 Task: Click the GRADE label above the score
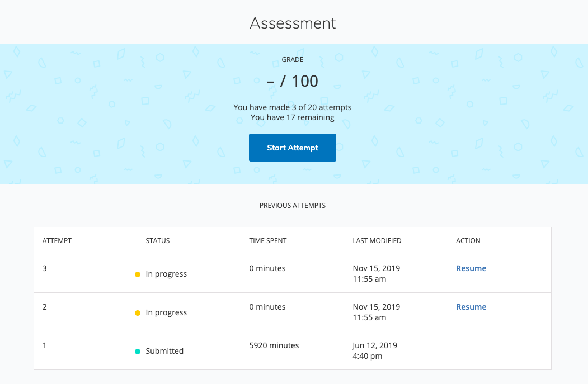click(293, 60)
